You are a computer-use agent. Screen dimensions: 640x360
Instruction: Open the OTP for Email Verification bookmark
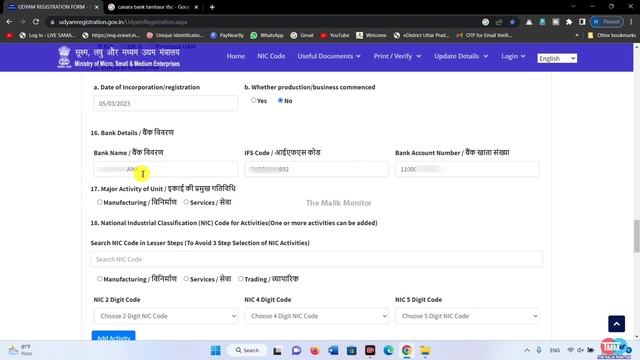click(x=484, y=36)
